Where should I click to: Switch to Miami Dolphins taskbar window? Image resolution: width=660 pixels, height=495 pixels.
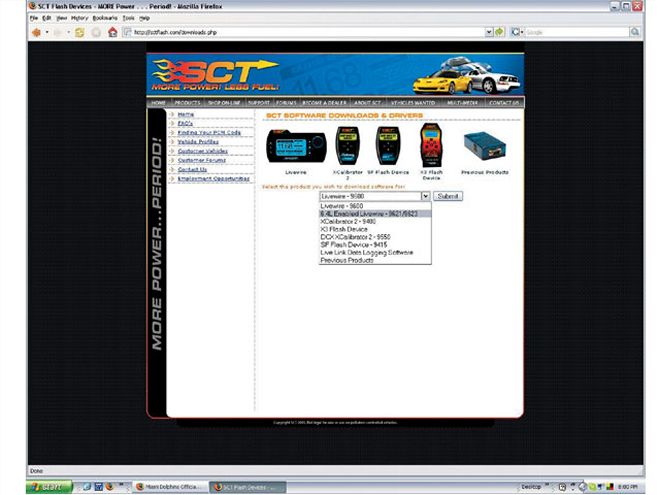[171, 487]
